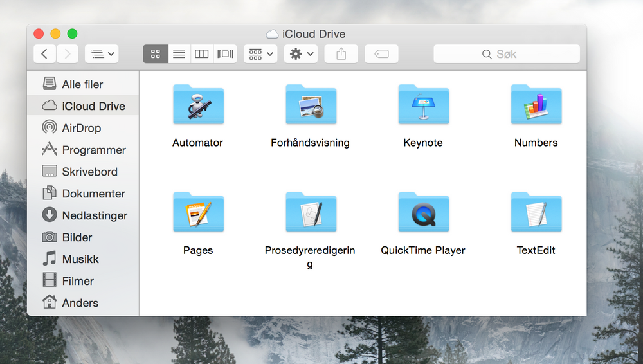Select the Prosedyreredigering folder icon

[311, 212]
